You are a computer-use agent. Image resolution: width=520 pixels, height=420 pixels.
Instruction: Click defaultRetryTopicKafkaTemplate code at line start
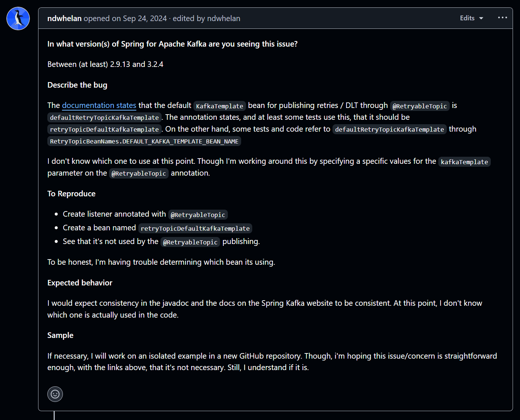(x=104, y=118)
